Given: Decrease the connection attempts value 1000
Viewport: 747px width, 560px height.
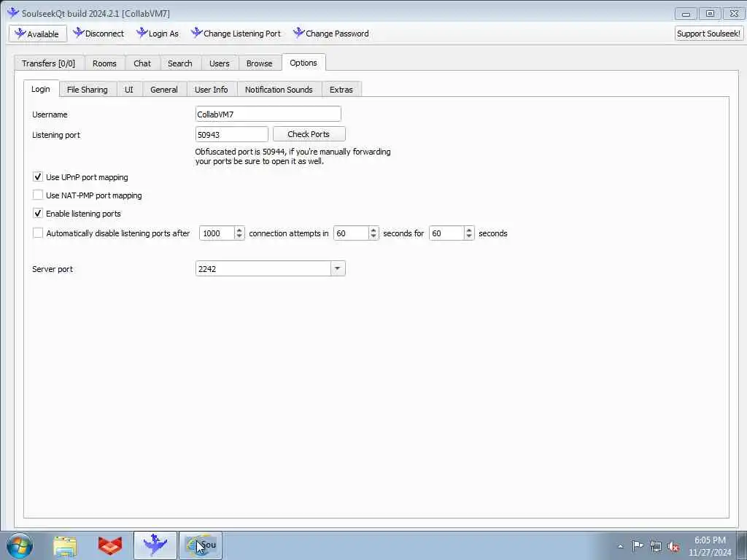Looking at the screenshot, I should [x=239, y=236].
